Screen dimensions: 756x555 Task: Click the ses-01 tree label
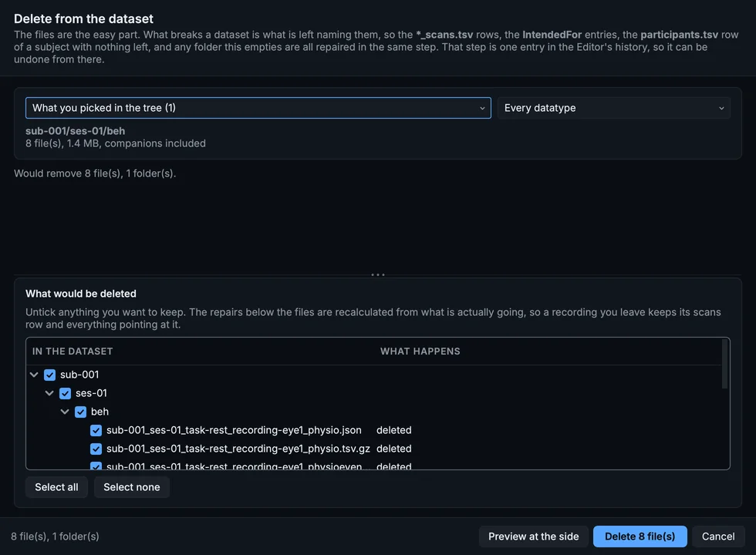(x=91, y=394)
